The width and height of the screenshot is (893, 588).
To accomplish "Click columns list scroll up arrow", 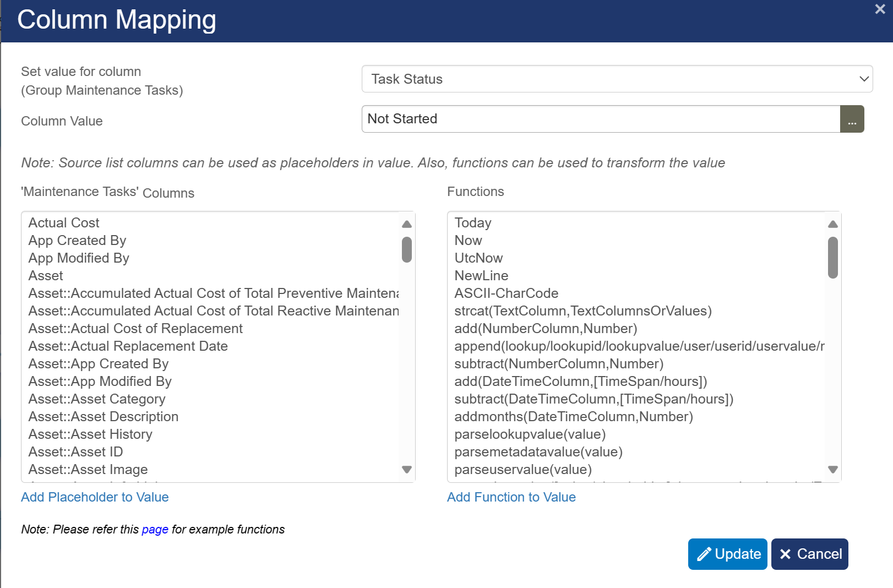I will tap(407, 224).
